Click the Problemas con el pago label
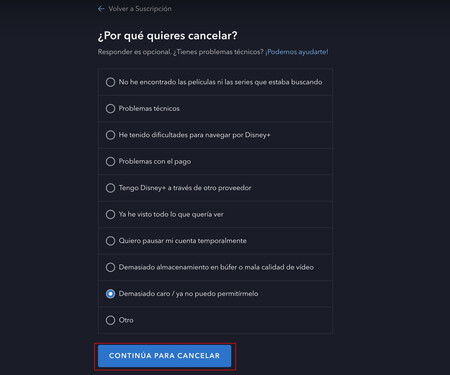Viewport: 450px width, 375px height. [155, 162]
